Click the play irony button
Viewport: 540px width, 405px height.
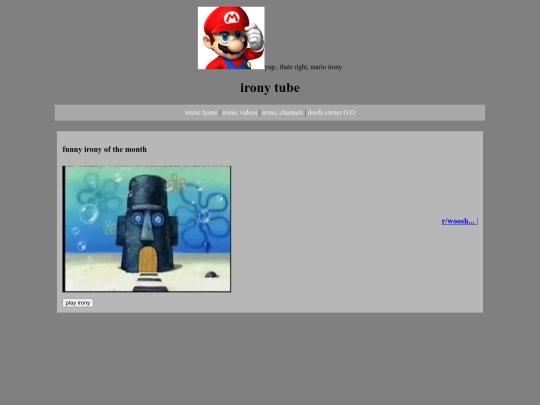coord(78,303)
